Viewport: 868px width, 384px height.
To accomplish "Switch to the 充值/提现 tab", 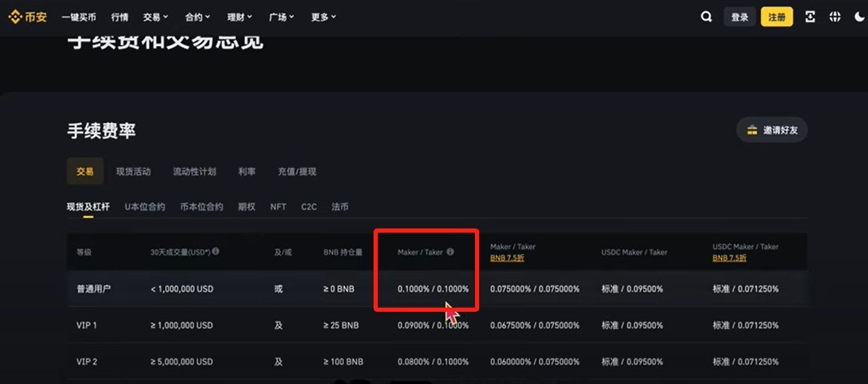I will 297,172.
